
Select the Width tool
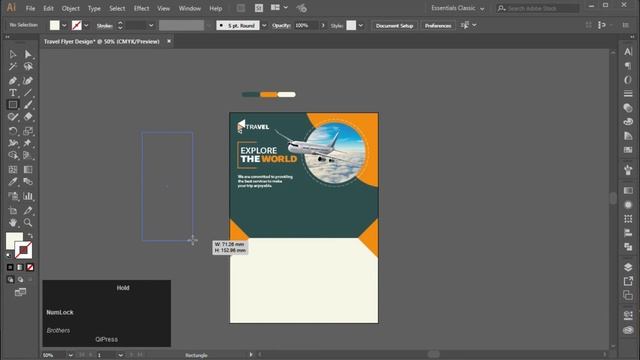(13, 143)
